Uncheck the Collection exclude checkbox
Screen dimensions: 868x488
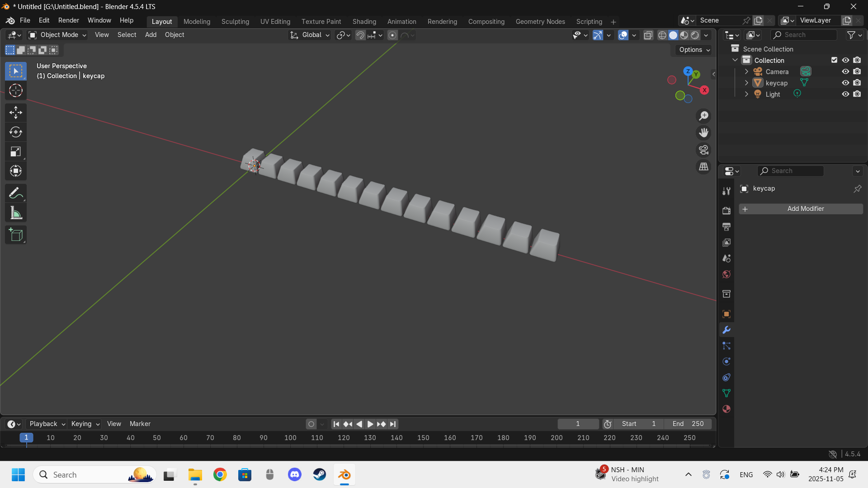tap(834, 60)
